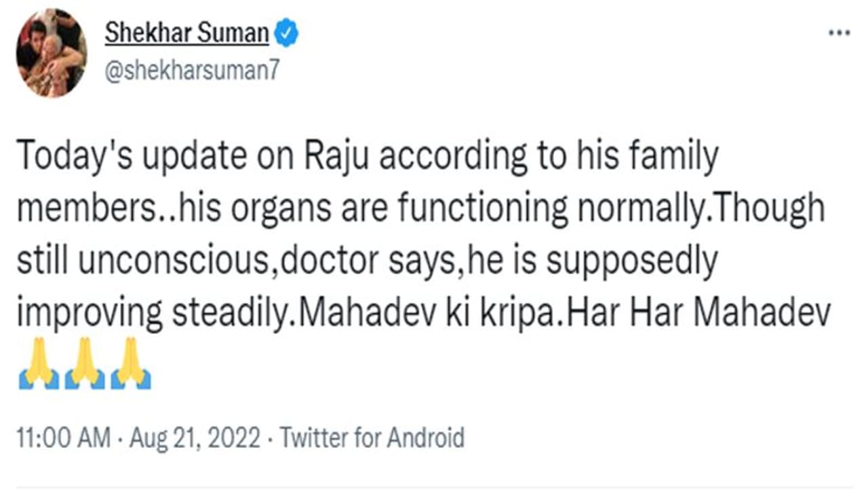Image resolution: width=868 pixels, height=490 pixels.
Task: Open the "Twitter for Android" source link
Action: click(x=372, y=438)
